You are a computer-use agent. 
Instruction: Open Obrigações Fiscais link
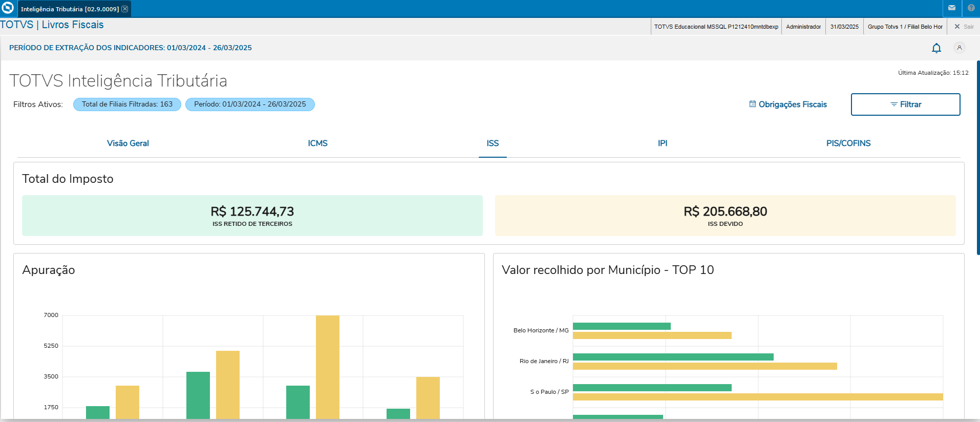click(788, 104)
